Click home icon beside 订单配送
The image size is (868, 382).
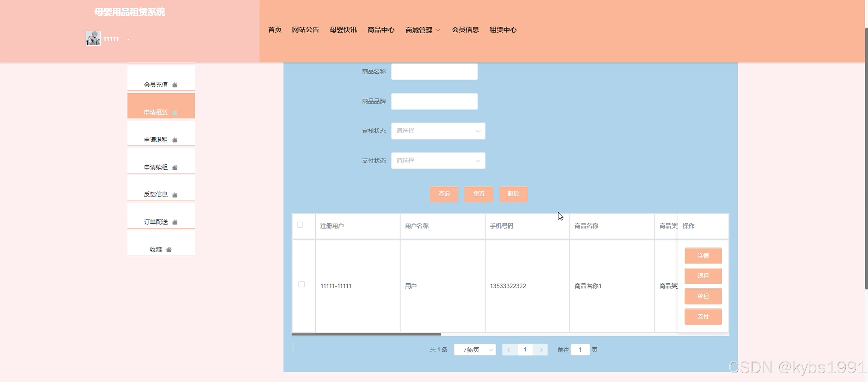click(x=175, y=222)
